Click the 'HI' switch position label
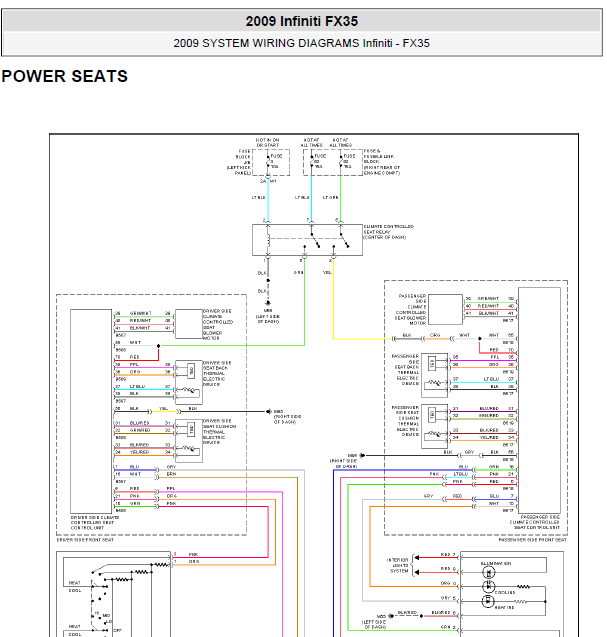 97,613
